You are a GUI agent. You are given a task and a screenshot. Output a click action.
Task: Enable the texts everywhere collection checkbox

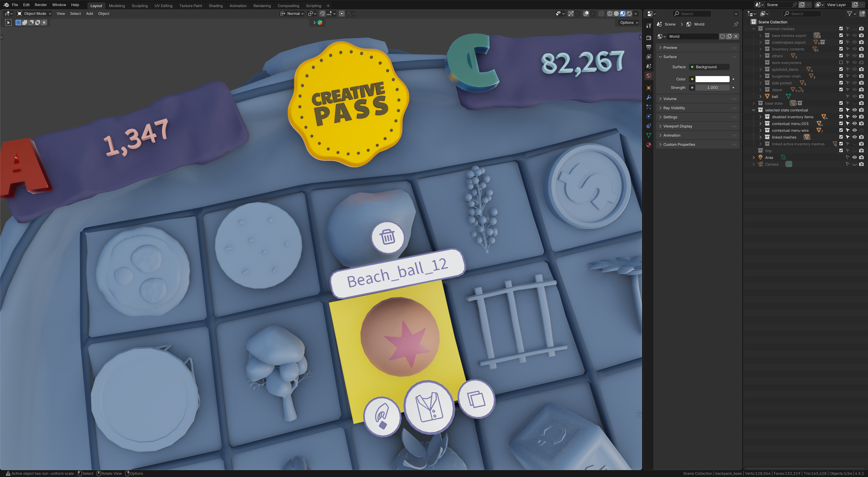tap(841, 63)
